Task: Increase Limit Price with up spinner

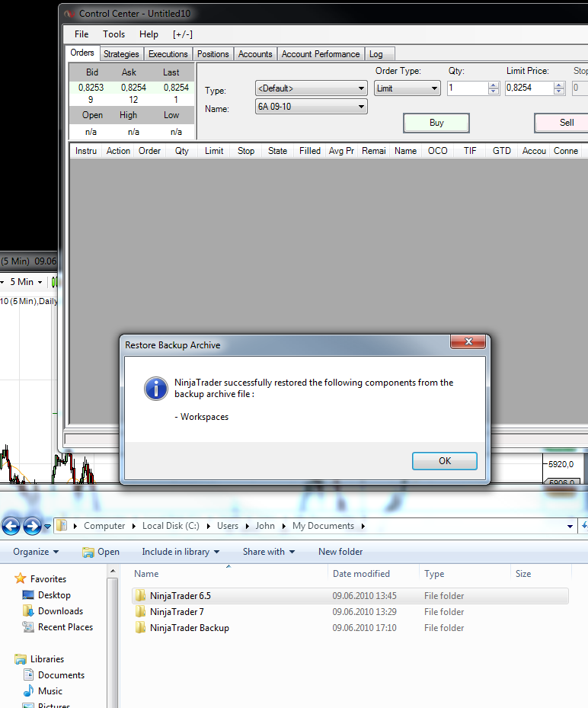Action: pyautogui.click(x=559, y=85)
